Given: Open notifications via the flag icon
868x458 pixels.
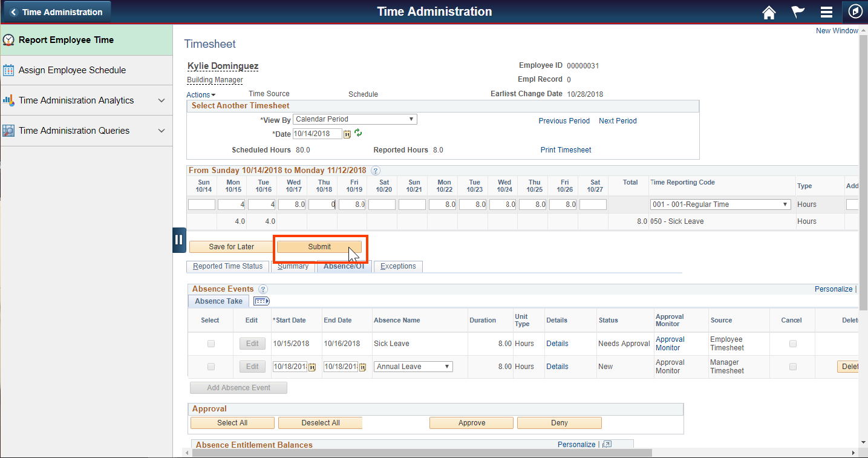Looking at the screenshot, I should point(797,11).
